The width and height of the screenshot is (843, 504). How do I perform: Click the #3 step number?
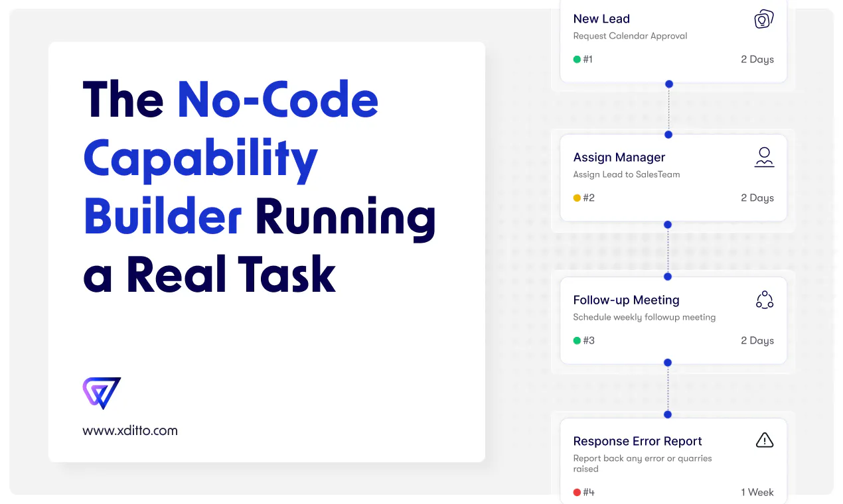point(588,340)
